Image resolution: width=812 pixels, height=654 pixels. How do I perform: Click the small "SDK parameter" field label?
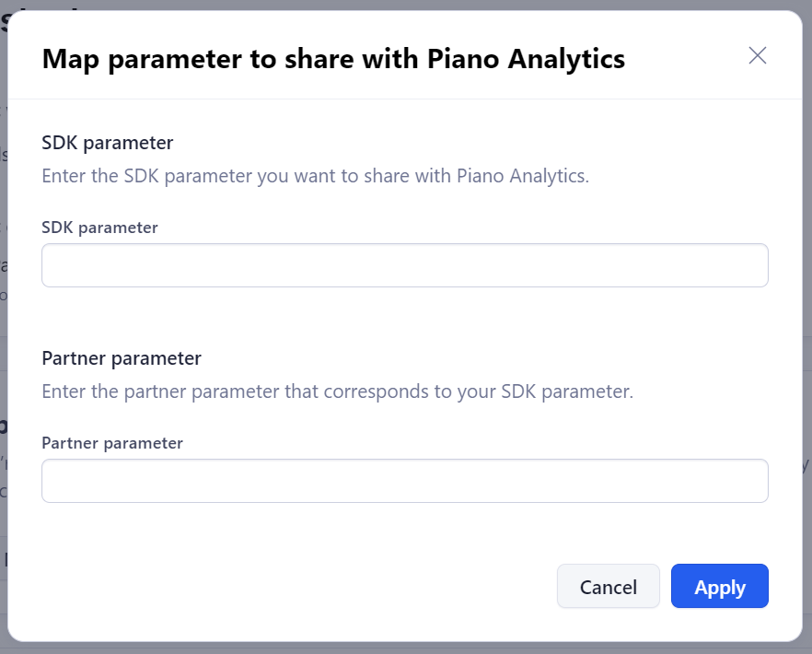coord(99,228)
